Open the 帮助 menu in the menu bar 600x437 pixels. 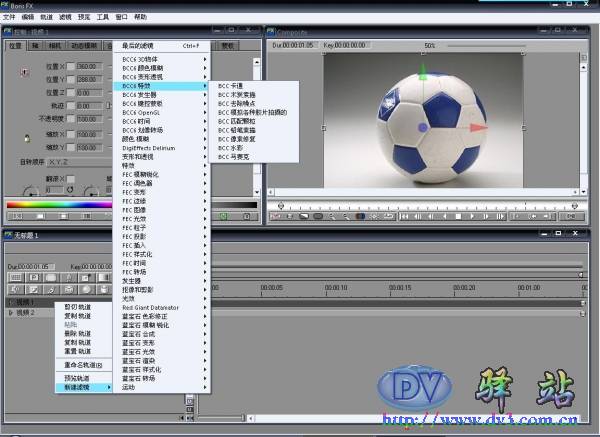click(140, 17)
